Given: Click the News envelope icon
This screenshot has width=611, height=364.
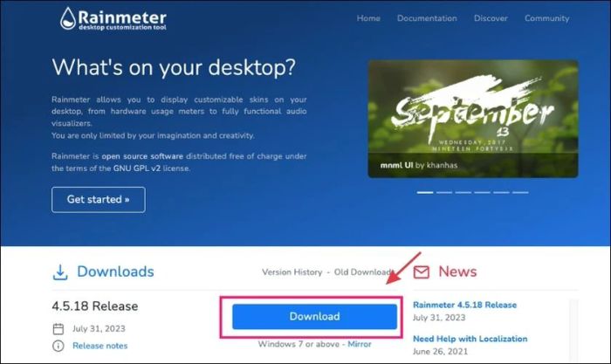Looking at the screenshot, I should [422, 272].
